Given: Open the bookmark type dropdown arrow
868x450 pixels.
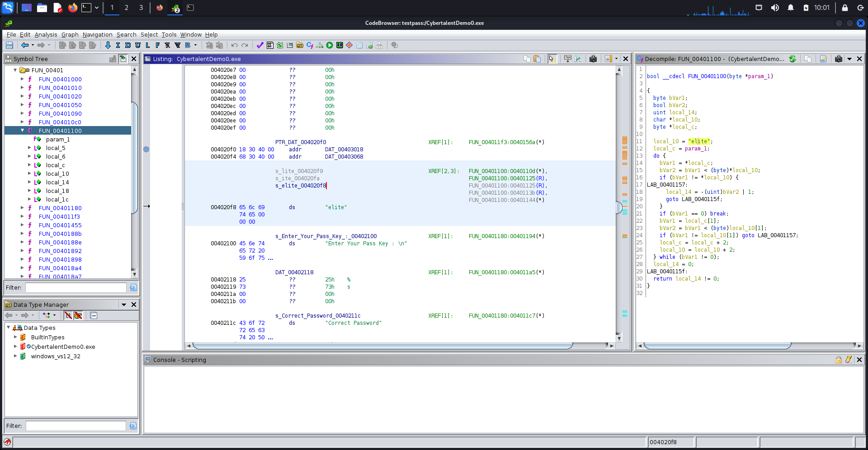Looking at the screenshot, I should tap(195, 45).
